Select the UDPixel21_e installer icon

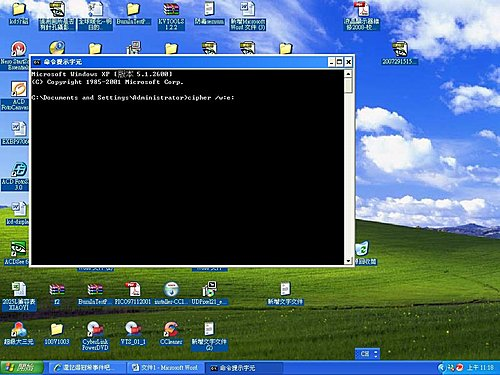pos(209,293)
